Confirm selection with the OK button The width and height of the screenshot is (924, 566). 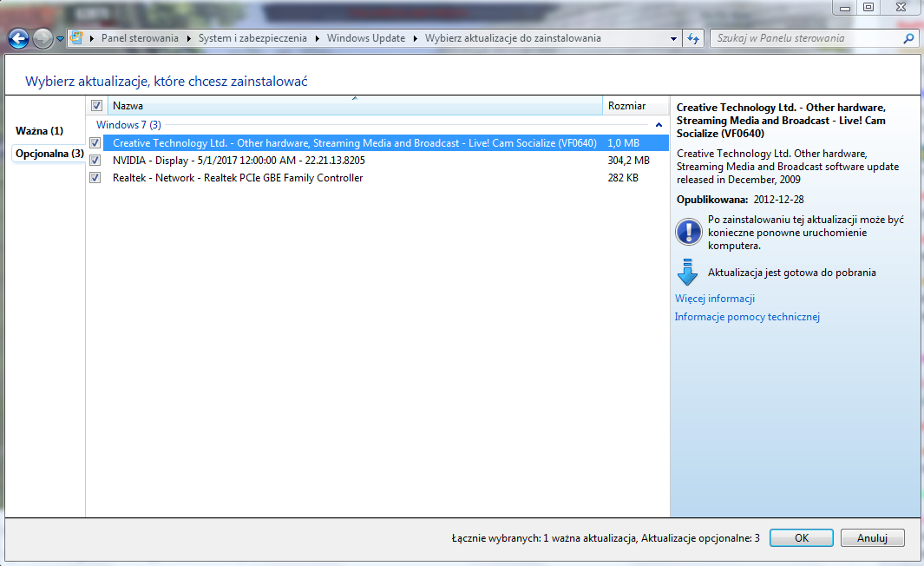coord(802,537)
